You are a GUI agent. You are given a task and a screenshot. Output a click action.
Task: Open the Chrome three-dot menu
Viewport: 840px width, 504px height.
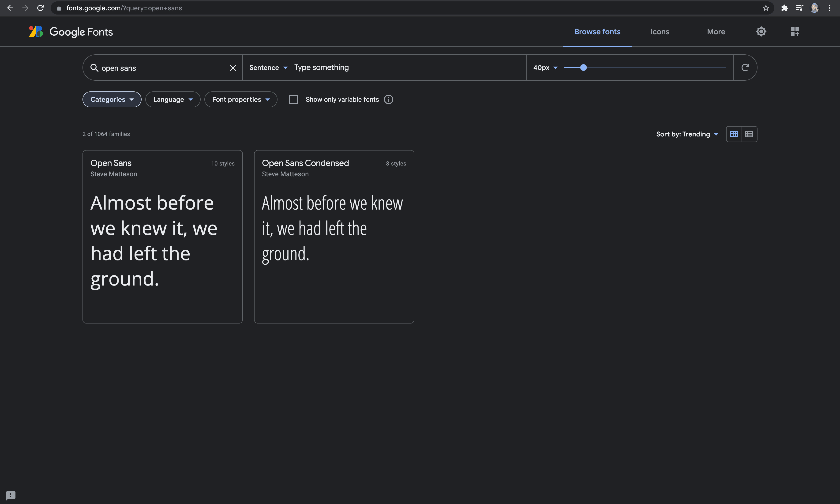pos(829,8)
